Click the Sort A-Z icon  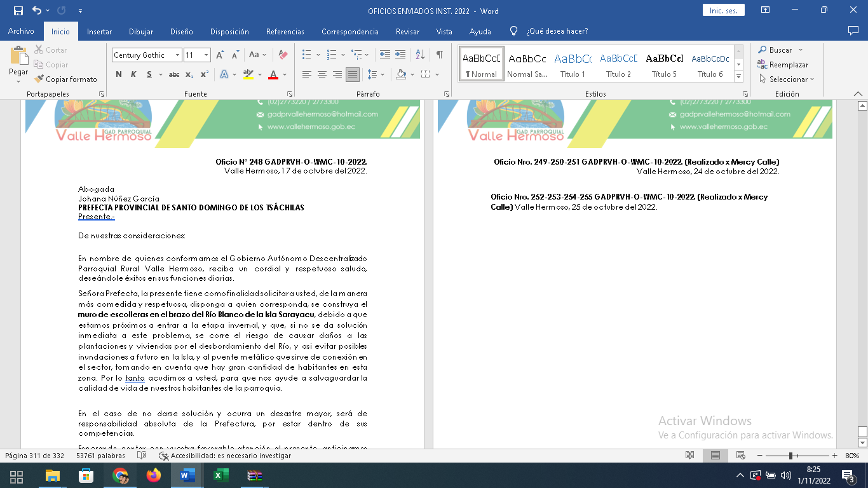(419, 55)
